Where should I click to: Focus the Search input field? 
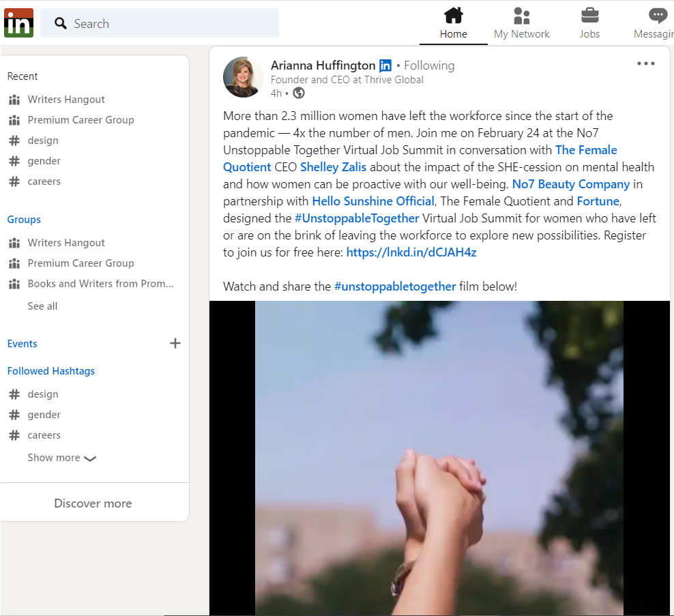point(160,23)
